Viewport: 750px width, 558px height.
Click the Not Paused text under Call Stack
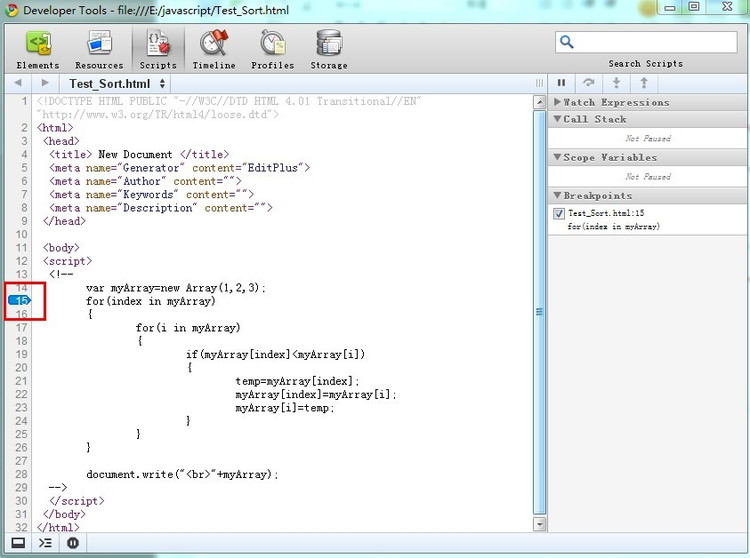(648, 138)
